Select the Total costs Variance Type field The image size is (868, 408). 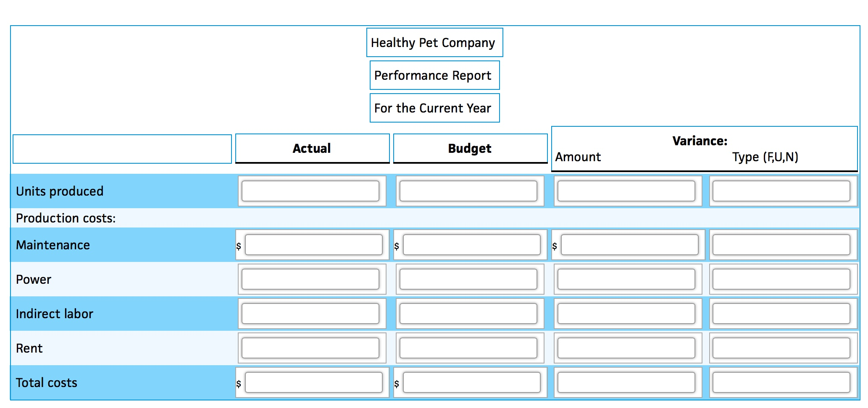click(781, 382)
